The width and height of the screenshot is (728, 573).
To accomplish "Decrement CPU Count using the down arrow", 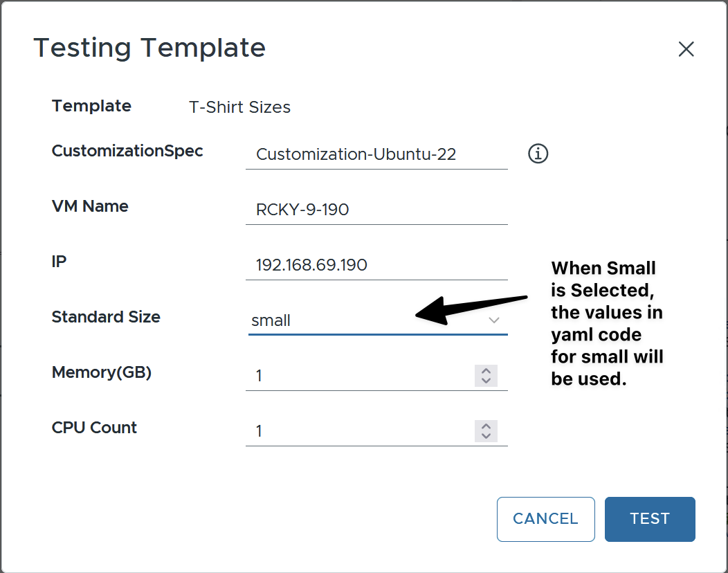I will 486,436.
